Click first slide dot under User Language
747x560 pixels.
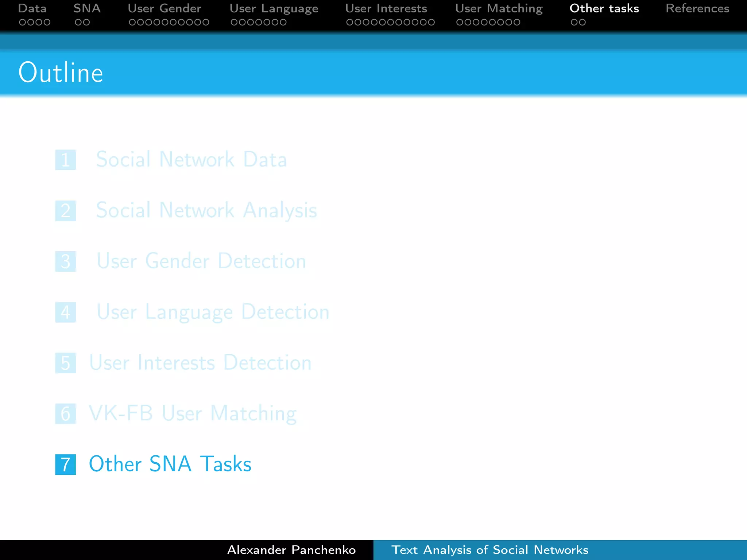[x=234, y=22]
